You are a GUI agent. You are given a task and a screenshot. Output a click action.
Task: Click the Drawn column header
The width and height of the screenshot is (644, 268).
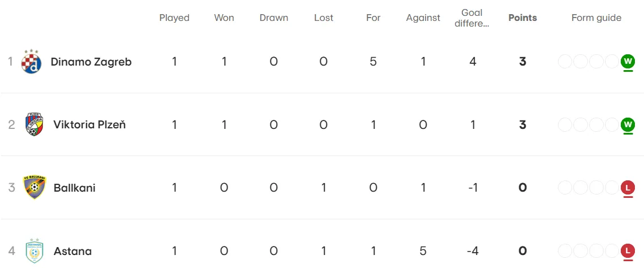(x=274, y=18)
